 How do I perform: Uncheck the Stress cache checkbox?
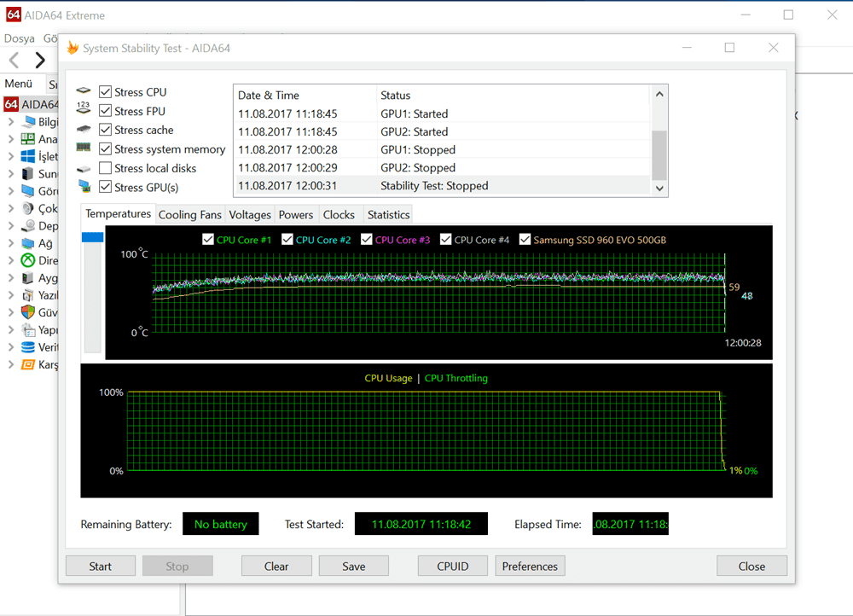point(105,131)
